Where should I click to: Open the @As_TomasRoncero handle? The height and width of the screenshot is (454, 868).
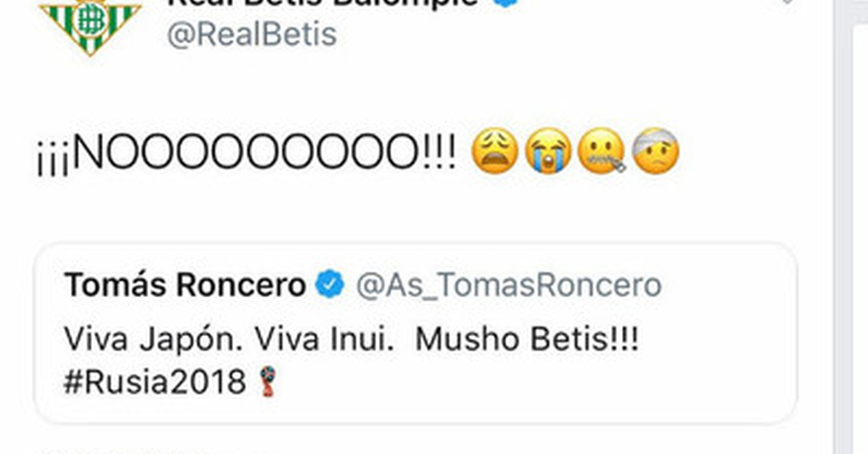[508, 285]
